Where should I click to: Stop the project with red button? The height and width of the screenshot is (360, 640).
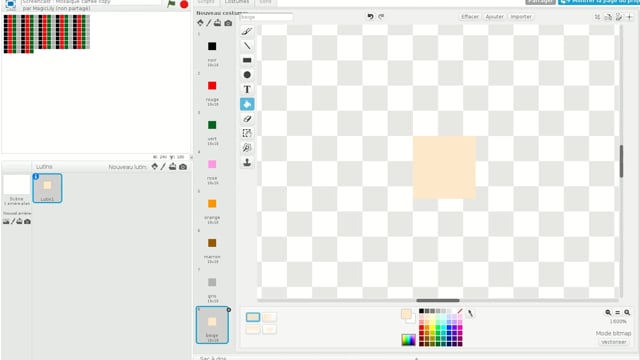click(184, 4)
